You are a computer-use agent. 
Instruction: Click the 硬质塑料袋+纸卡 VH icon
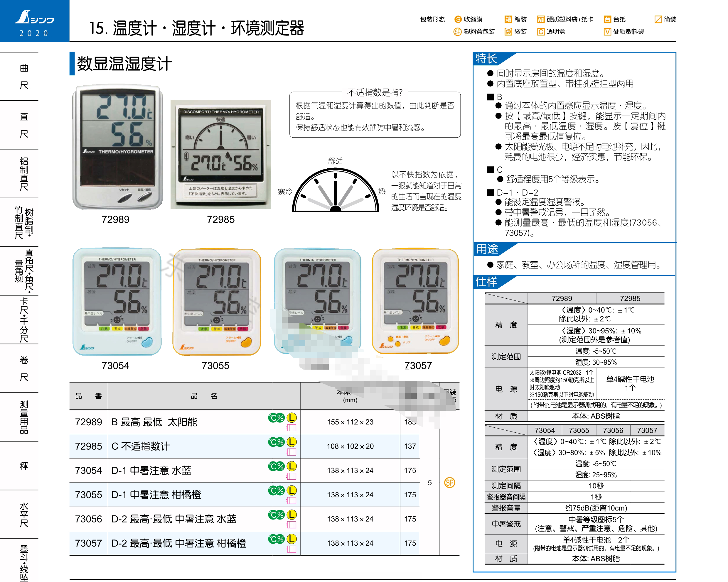click(x=541, y=19)
